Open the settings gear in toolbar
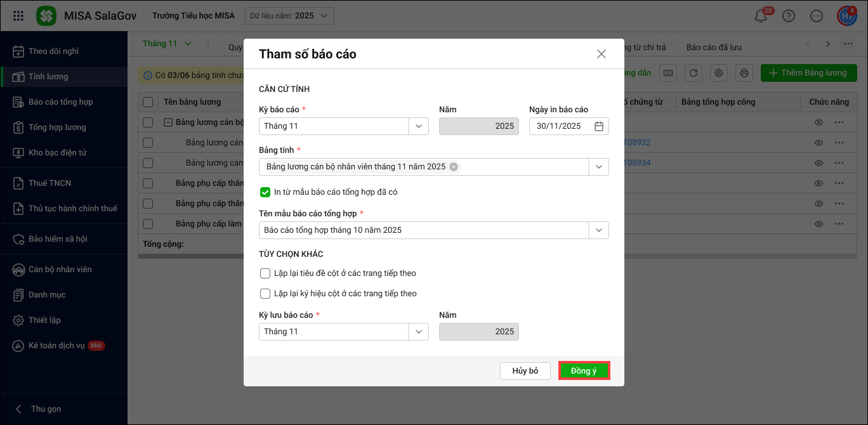This screenshot has height=425, width=868. (719, 73)
